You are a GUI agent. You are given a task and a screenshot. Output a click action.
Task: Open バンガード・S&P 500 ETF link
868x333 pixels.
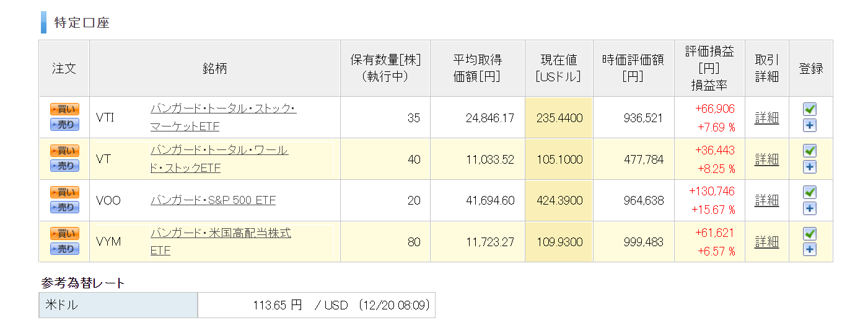click(213, 200)
